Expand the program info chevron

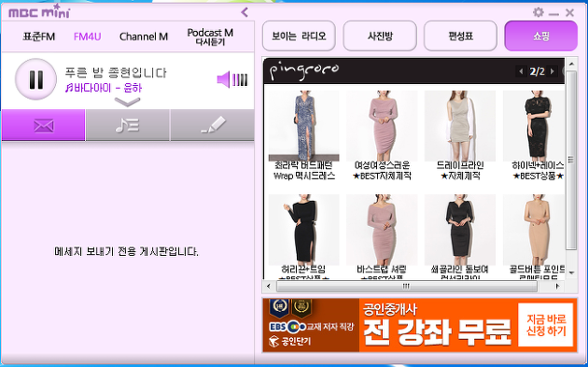coord(128,102)
